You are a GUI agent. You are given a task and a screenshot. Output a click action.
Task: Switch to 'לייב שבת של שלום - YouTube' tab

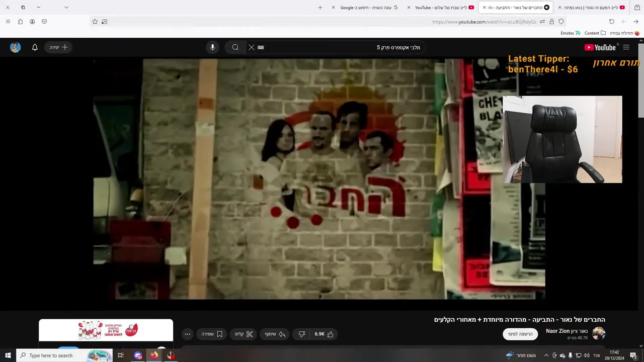pyautogui.click(x=441, y=8)
